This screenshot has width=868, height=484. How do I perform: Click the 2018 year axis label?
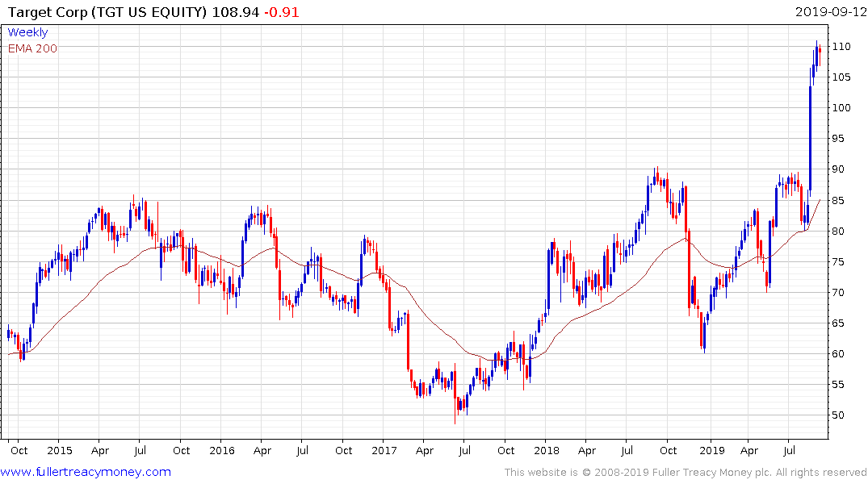point(547,450)
